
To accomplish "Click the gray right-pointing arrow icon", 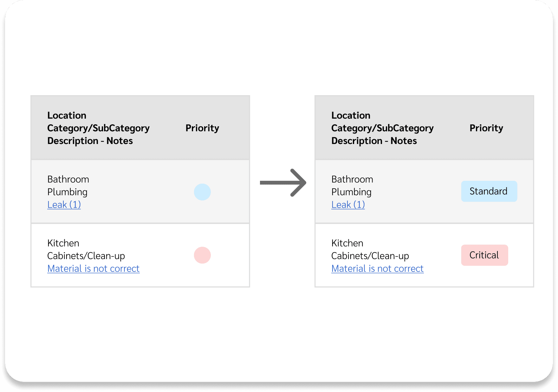I will [x=283, y=183].
